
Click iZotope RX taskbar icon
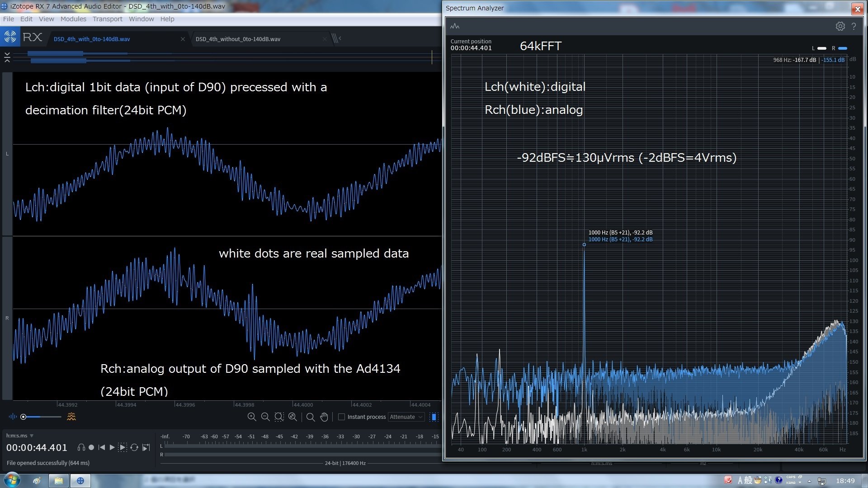pos(80,480)
